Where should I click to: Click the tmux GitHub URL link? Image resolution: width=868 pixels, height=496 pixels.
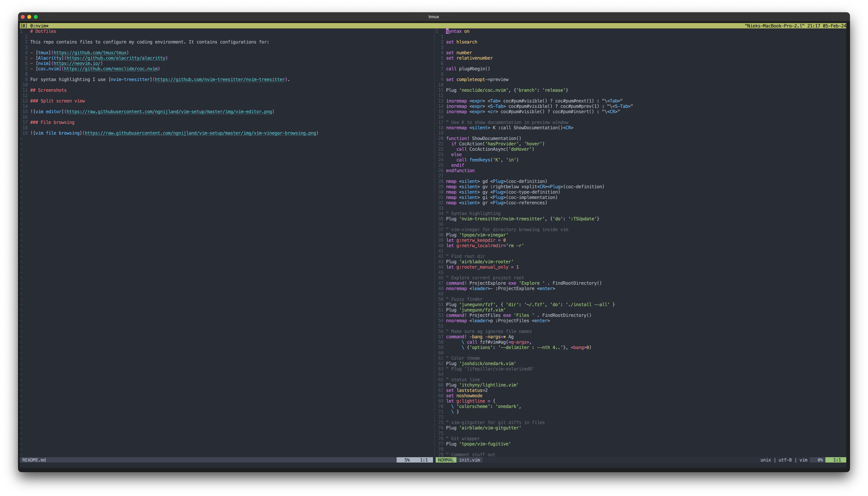[90, 53]
